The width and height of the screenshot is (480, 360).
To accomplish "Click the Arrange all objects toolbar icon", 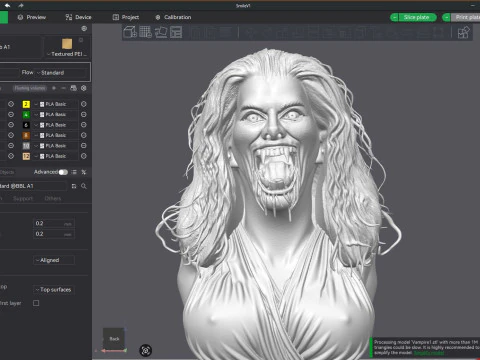I will pos(176,32).
